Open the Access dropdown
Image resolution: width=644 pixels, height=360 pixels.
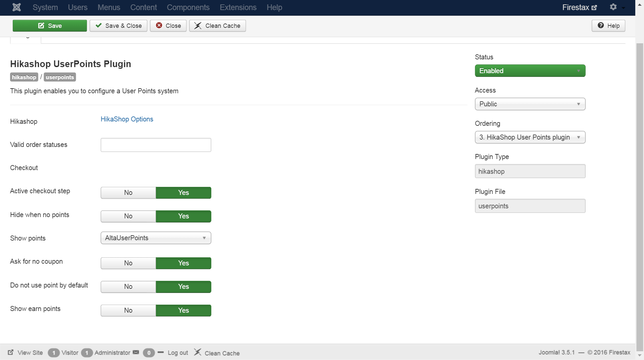[530, 104]
